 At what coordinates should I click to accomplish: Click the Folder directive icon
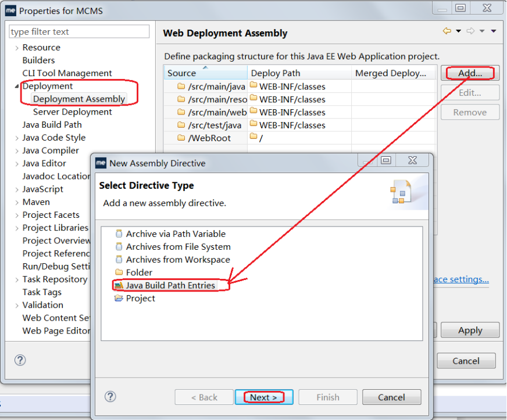pyautogui.click(x=119, y=272)
